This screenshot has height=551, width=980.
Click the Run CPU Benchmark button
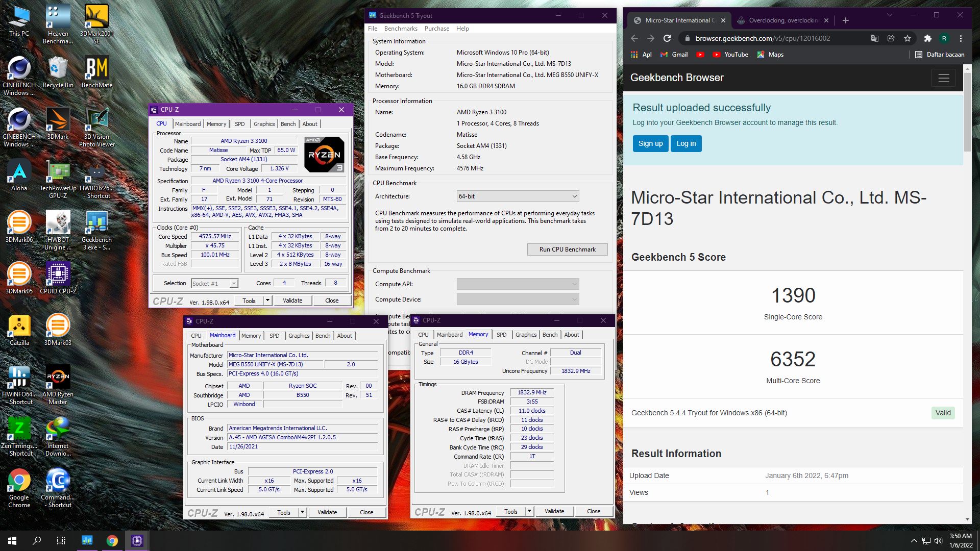[x=567, y=249]
